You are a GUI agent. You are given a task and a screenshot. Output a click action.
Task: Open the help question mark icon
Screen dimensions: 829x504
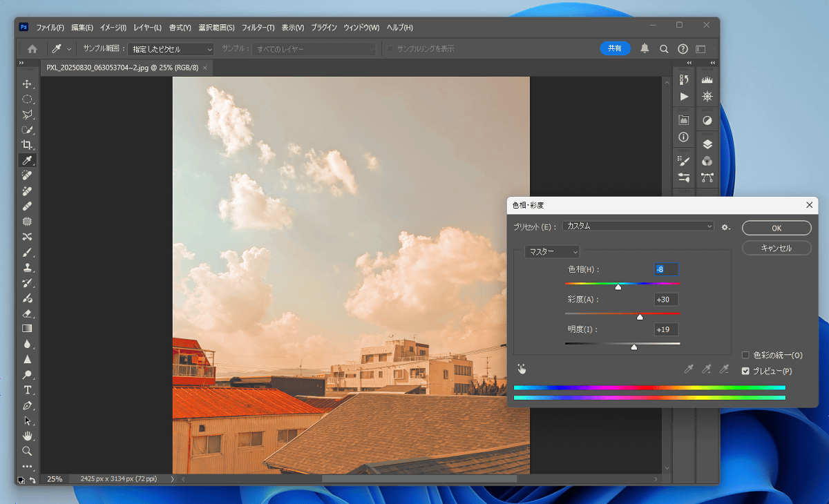tap(683, 49)
